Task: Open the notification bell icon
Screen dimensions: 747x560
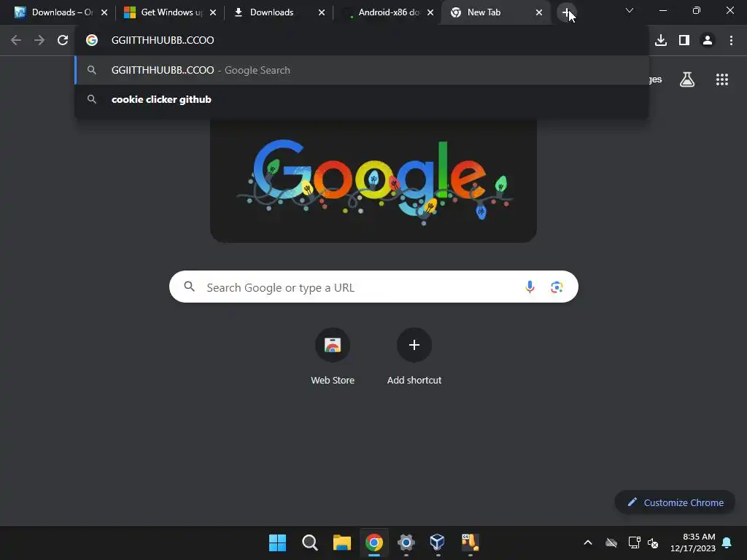Action: tap(727, 542)
